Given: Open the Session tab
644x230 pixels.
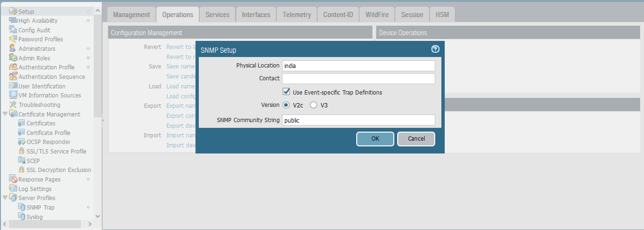Looking at the screenshot, I should pyautogui.click(x=412, y=15).
